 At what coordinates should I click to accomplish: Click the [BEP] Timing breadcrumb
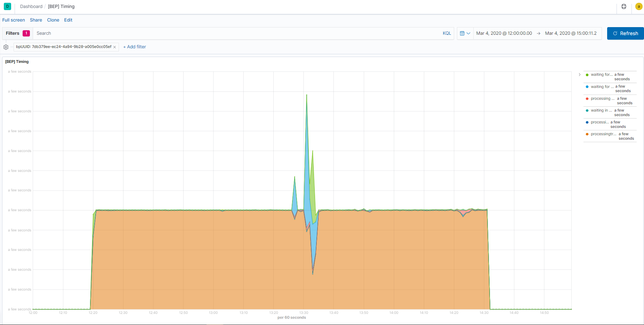pos(61,6)
